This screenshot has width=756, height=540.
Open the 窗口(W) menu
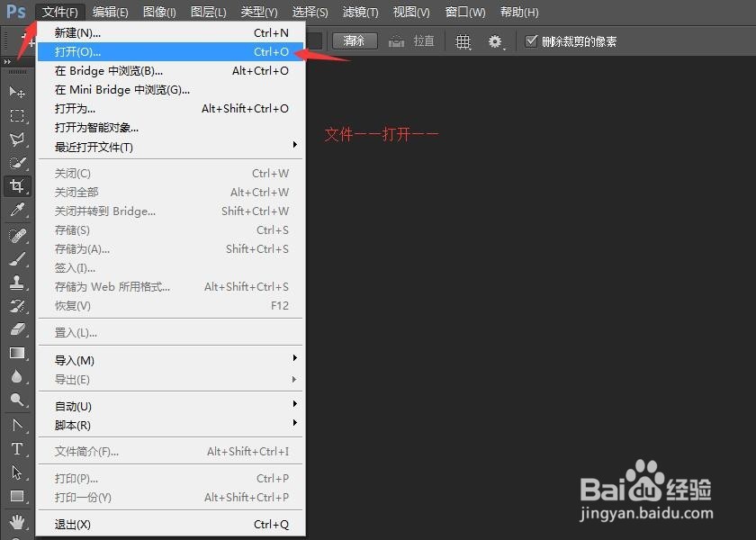(464, 12)
